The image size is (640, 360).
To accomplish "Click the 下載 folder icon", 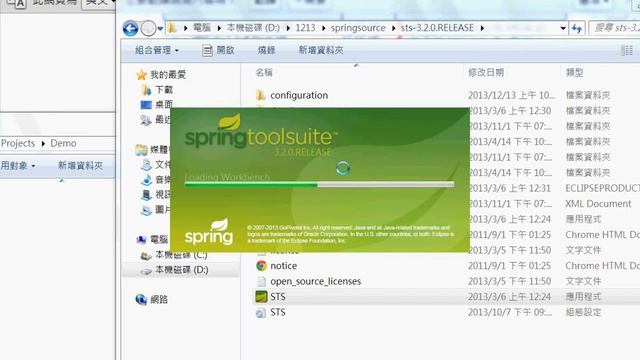I will click(x=146, y=90).
